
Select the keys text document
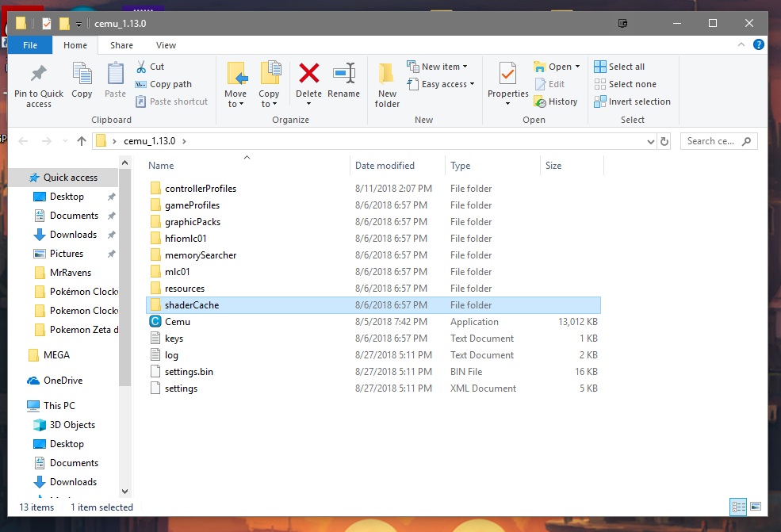coord(373,339)
